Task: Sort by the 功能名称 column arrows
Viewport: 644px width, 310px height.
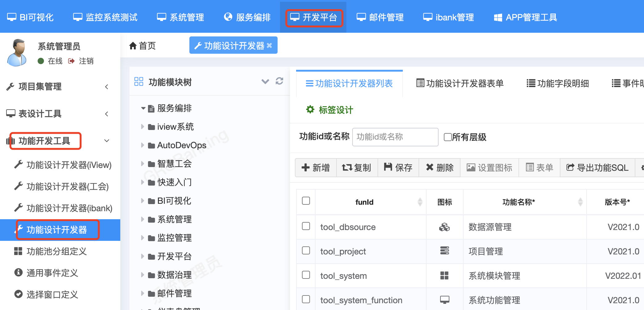Action: pyautogui.click(x=580, y=202)
